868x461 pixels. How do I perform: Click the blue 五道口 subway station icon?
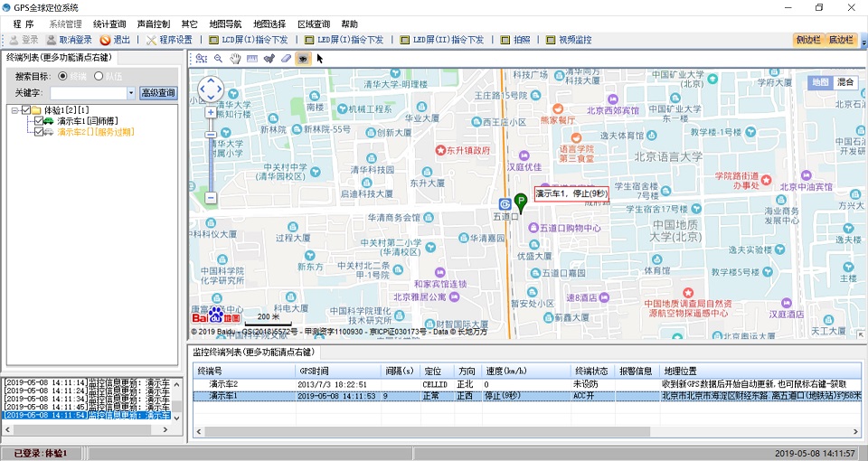tap(505, 204)
